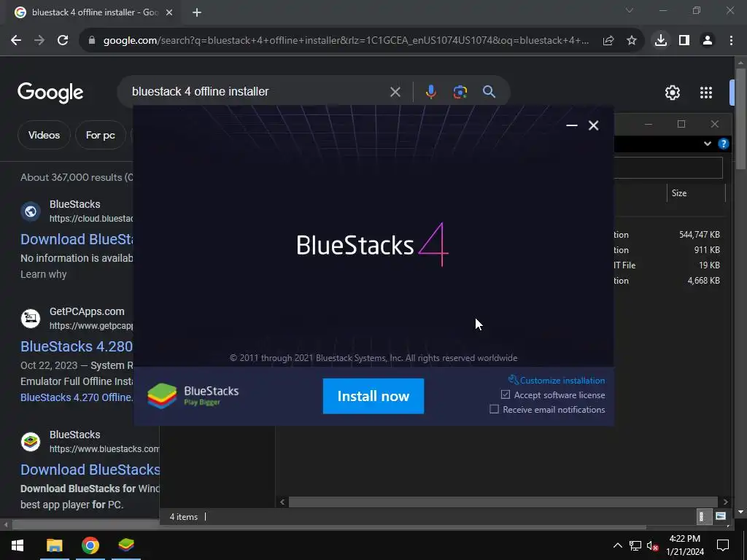The width and height of the screenshot is (747, 560).
Task: Bookmark this tab with star icon
Action: coord(631,41)
